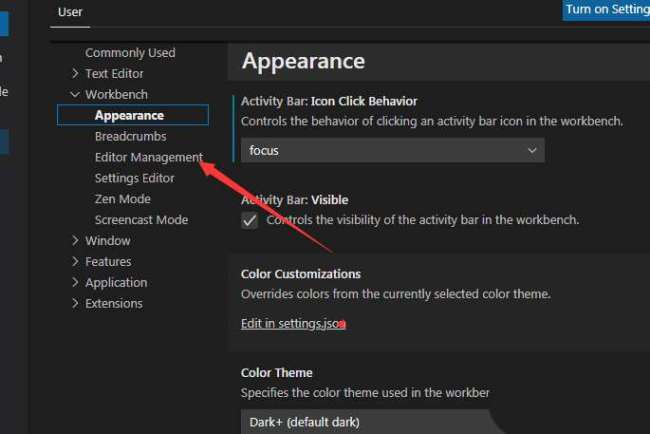Open the Breadcrumbs settings category
Image resolution: width=650 pixels, height=434 pixels.
click(130, 136)
